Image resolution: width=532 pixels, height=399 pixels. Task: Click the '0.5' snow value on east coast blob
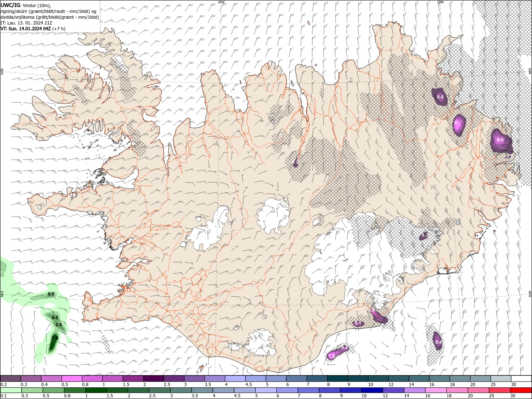click(500, 140)
